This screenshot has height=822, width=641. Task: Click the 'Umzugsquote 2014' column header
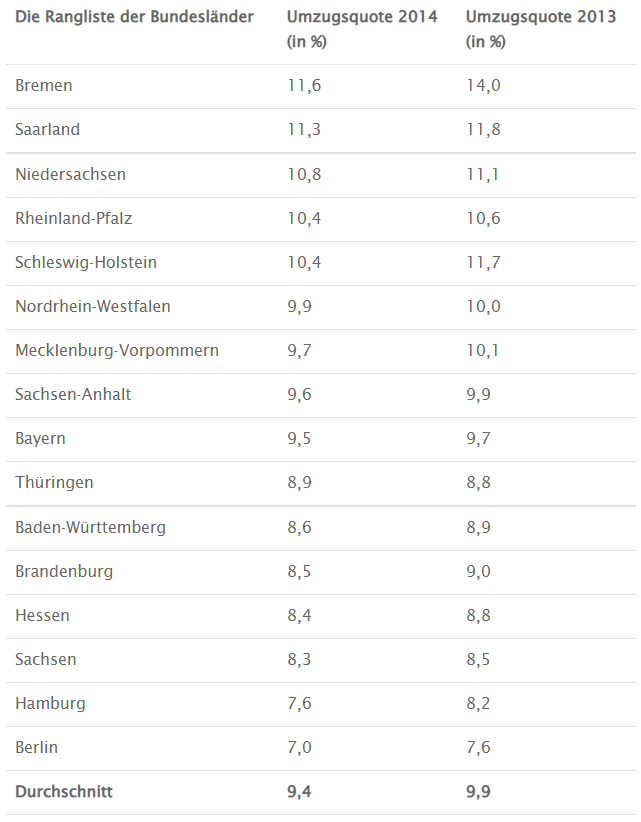point(362,29)
